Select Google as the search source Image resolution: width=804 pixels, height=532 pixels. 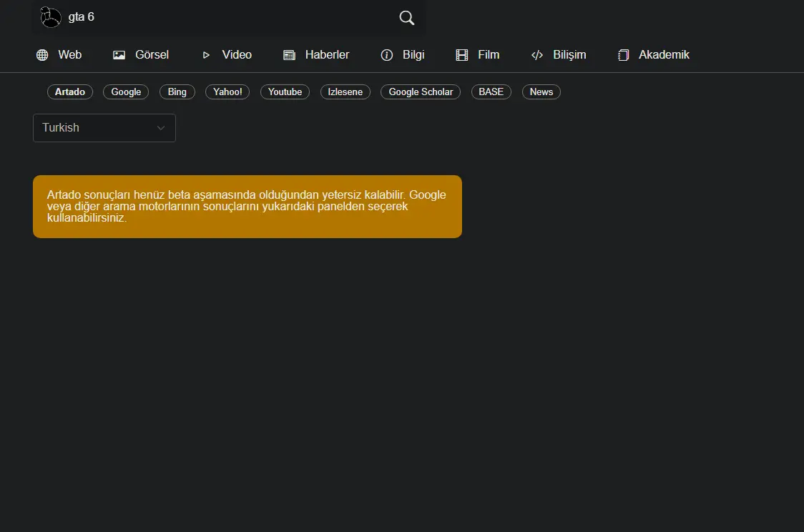(x=126, y=92)
